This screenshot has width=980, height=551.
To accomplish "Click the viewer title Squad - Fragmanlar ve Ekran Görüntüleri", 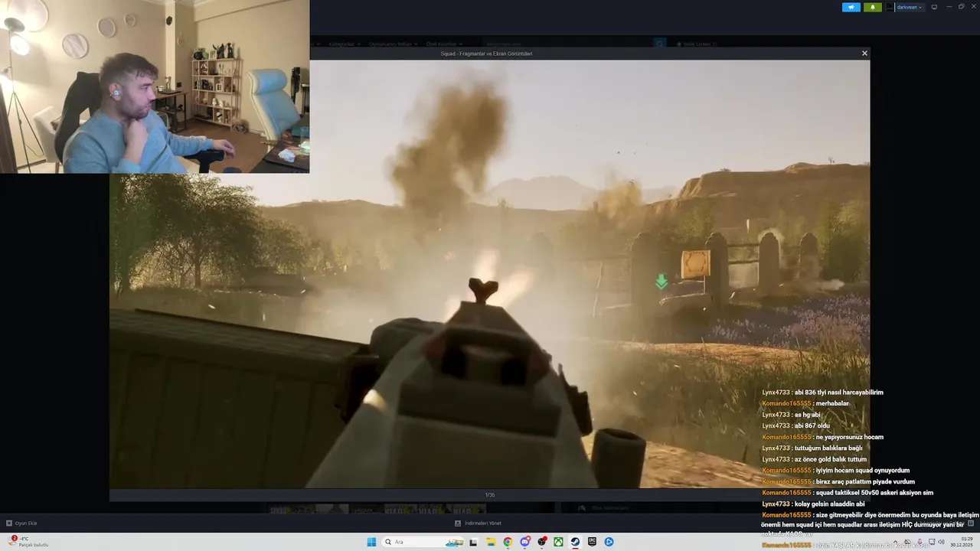I will coord(486,54).
